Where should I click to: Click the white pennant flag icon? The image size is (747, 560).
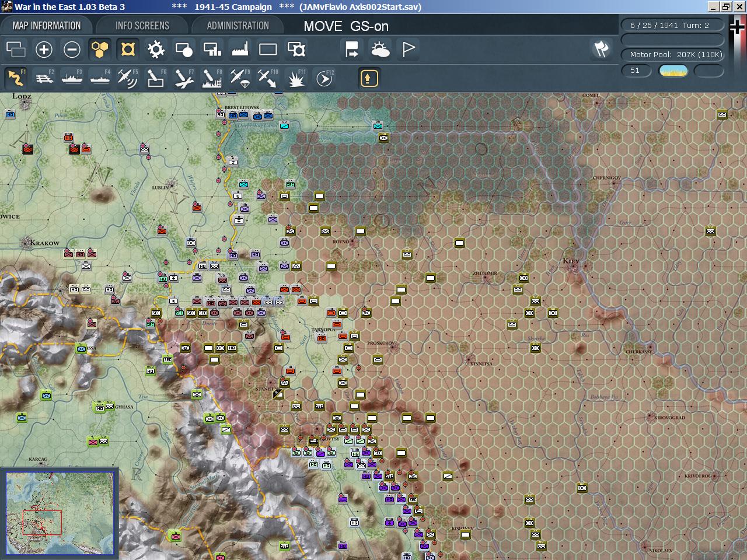[x=408, y=50]
